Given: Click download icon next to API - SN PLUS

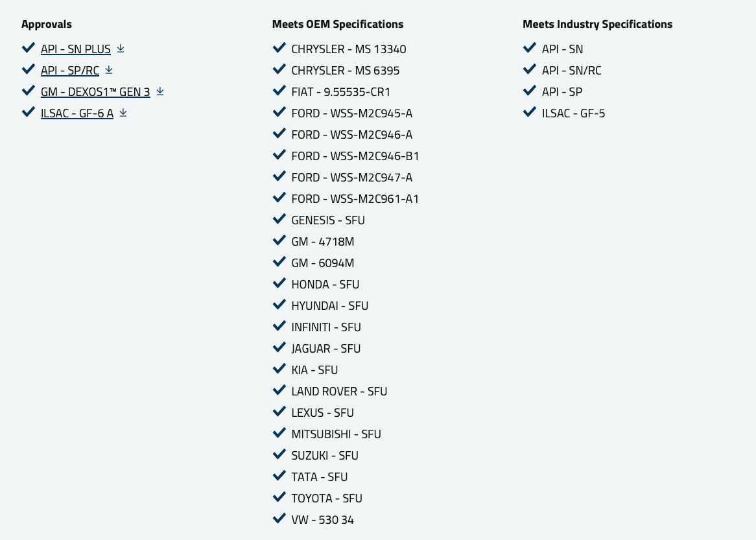Looking at the screenshot, I should [x=121, y=48].
